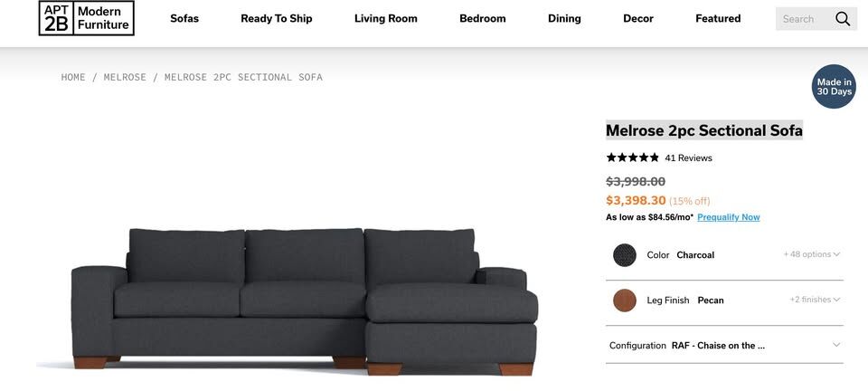868x391 pixels.
Task: Open the Decor menu
Action: tap(638, 19)
